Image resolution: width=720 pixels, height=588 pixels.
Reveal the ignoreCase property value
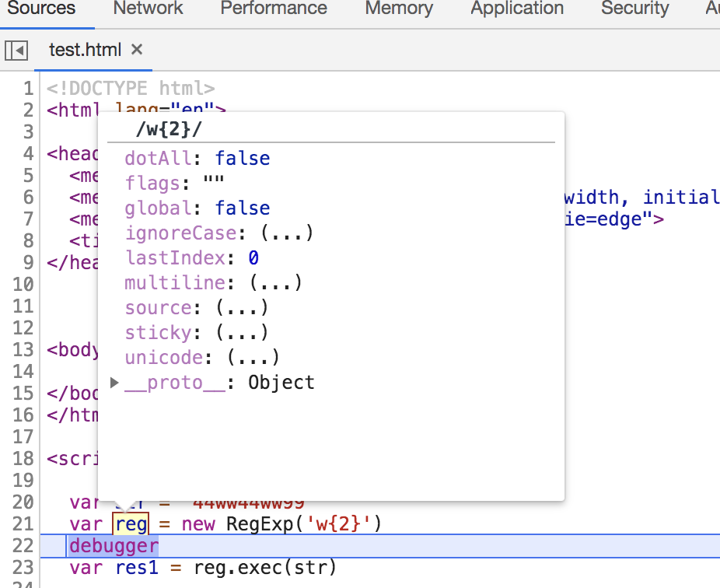287,233
